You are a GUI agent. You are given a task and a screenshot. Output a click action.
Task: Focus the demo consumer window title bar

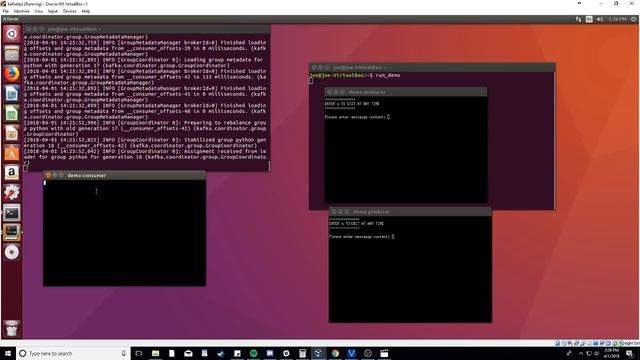124,175
